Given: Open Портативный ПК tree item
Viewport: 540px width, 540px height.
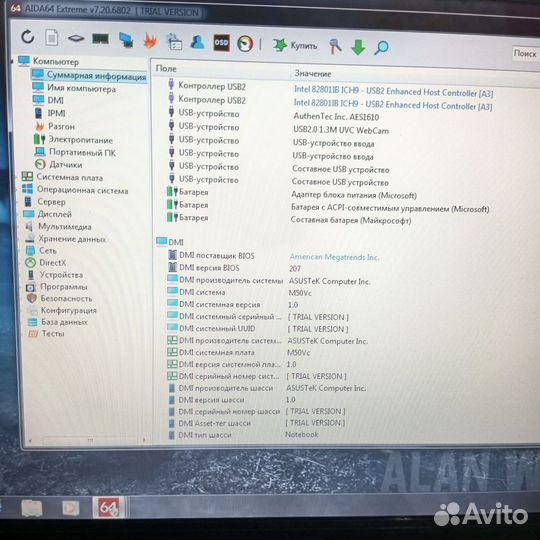Looking at the screenshot, I should tap(75, 152).
